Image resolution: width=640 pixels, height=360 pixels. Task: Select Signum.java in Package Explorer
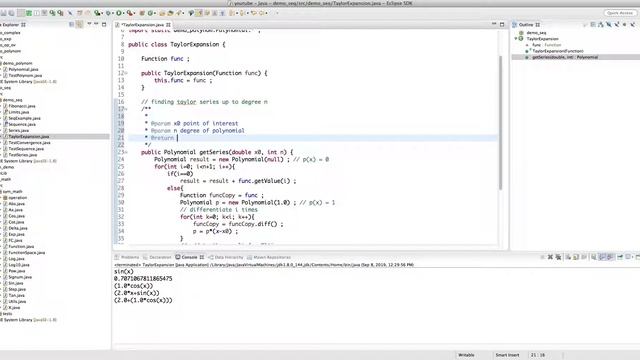pyautogui.click(x=20, y=277)
